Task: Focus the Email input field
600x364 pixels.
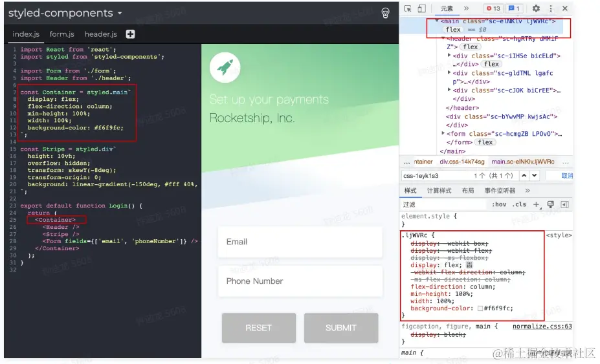Action: point(300,242)
